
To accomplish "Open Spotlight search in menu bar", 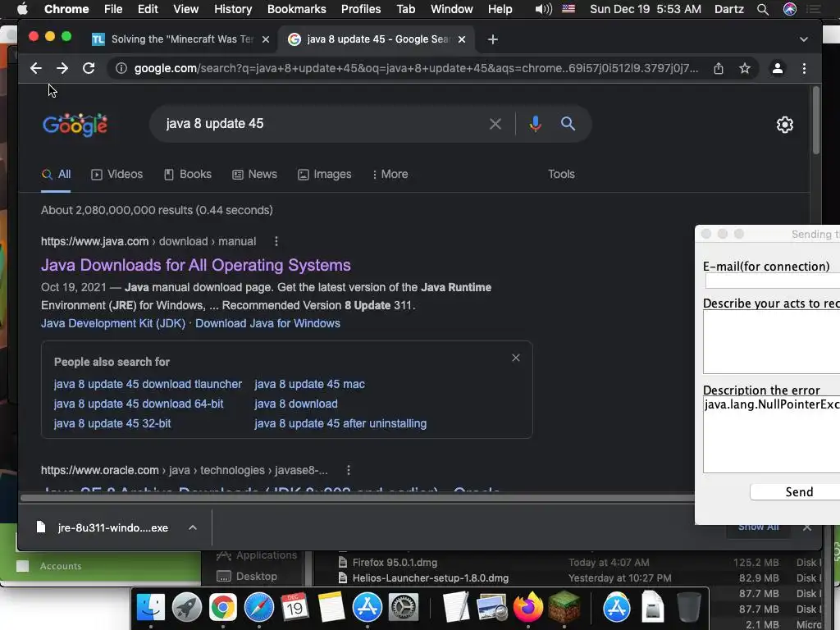I will click(x=763, y=9).
